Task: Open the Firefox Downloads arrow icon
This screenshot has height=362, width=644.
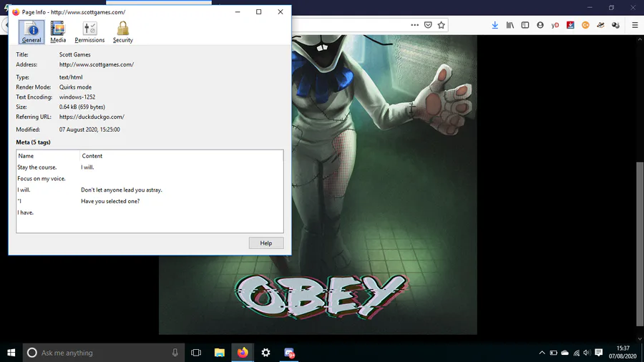Action: tap(495, 25)
